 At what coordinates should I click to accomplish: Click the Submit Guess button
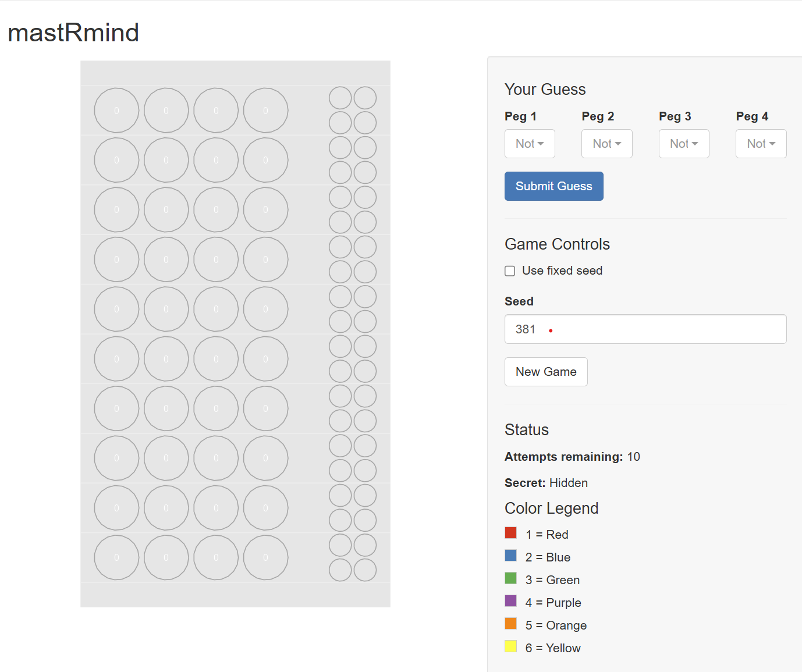coord(553,186)
